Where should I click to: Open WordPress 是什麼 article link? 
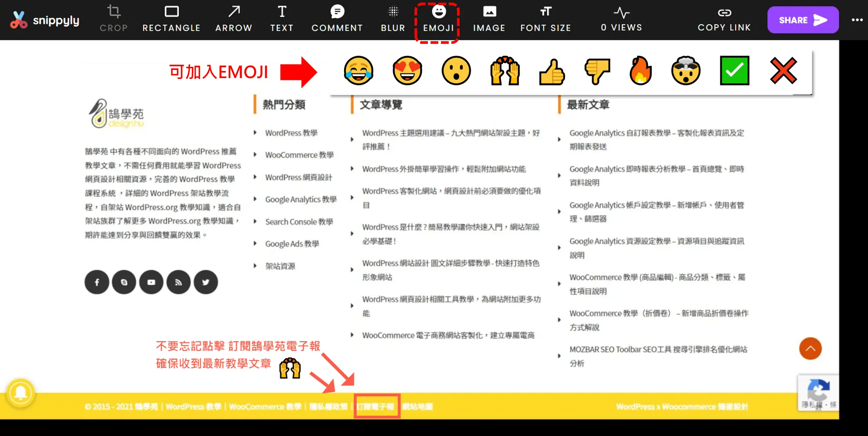(450, 234)
